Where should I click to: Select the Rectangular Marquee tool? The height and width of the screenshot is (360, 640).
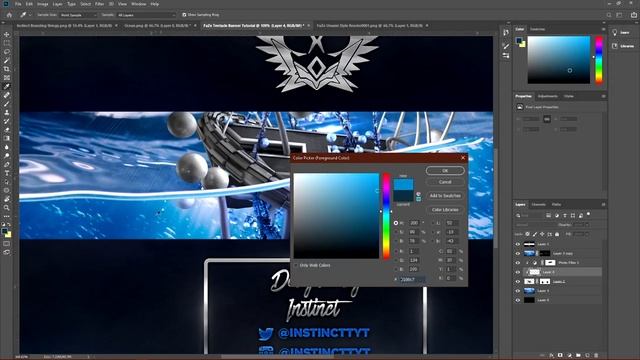click(x=7, y=43)
